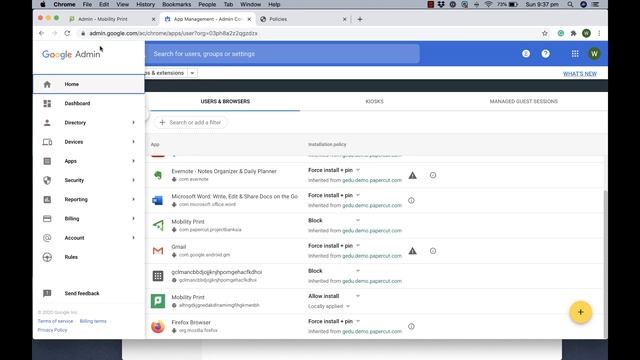640x360 pixels.
Task: Open inherited gedu.demo.papercut.com link on Evernote row
Action: 372,180
